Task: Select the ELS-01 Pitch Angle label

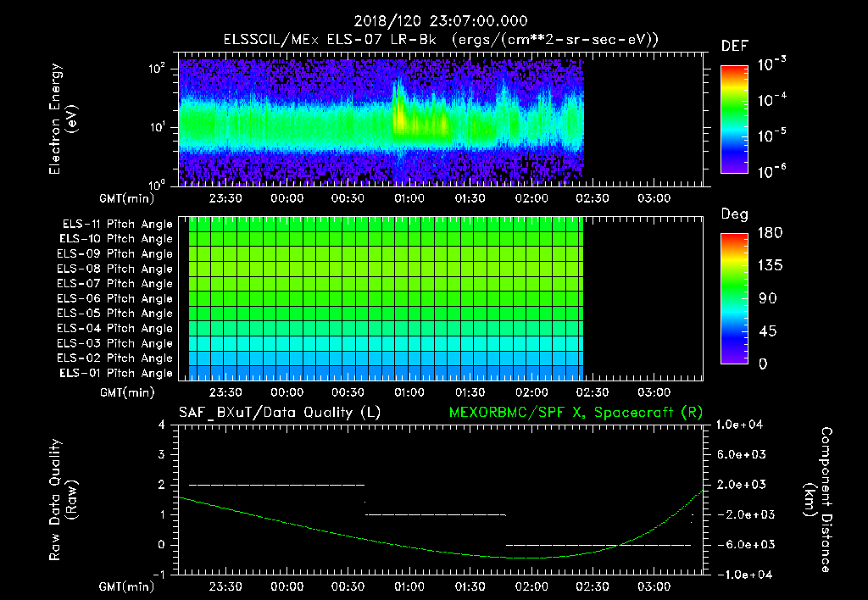Action: (x=116, y=373)
